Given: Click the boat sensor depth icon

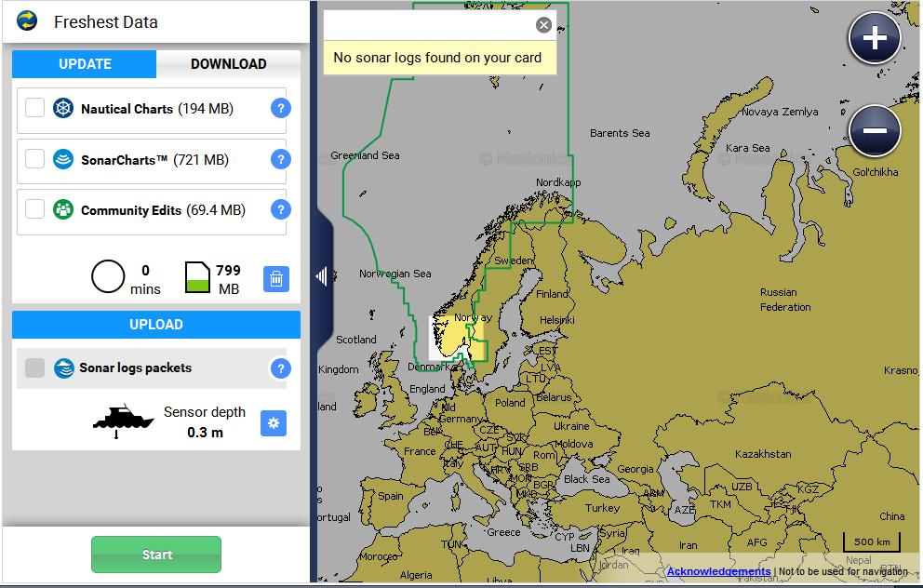Looking at the screenshot, I should tap(123, 421).
